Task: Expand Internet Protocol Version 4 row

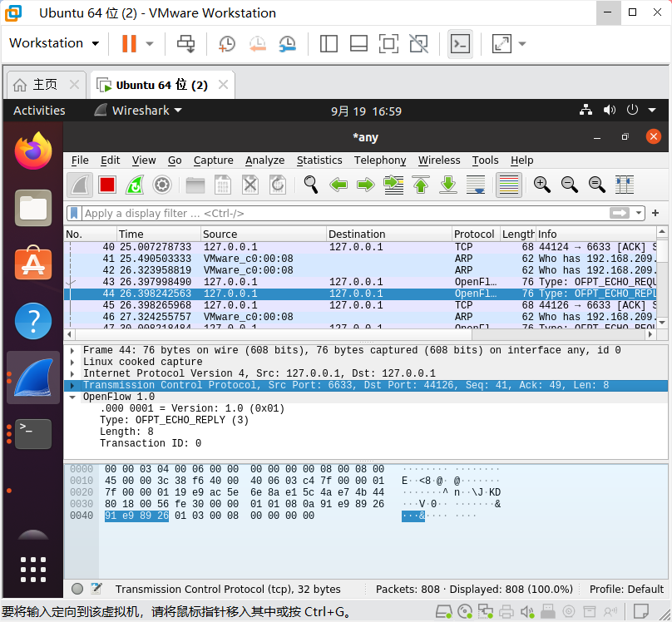Action: click(72, 373)
